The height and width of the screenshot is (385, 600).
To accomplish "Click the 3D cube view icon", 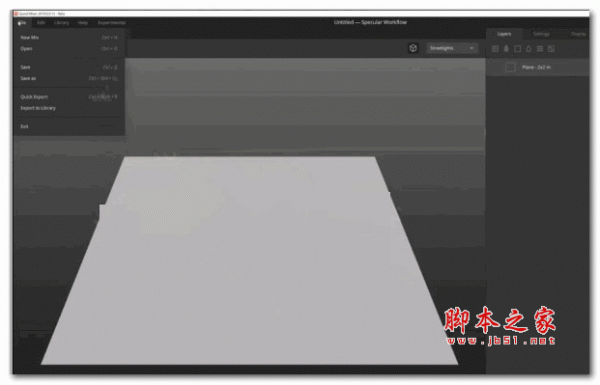I will 413,48.
